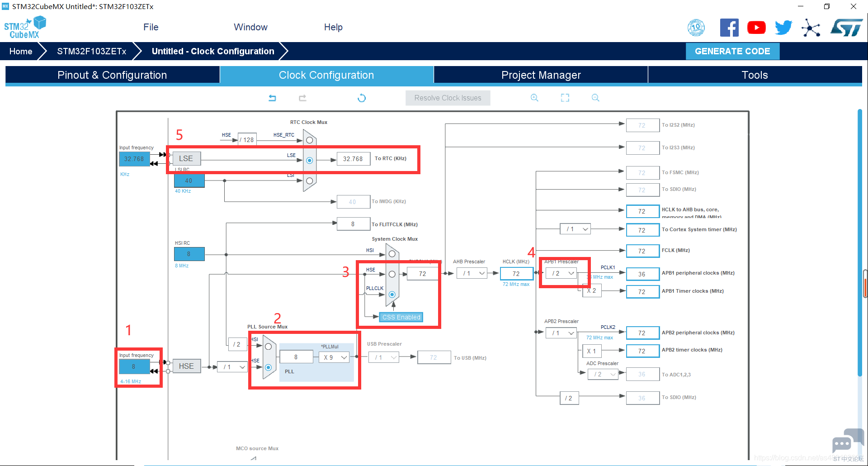Click the refresh clock tree icon

coord(362,98)
